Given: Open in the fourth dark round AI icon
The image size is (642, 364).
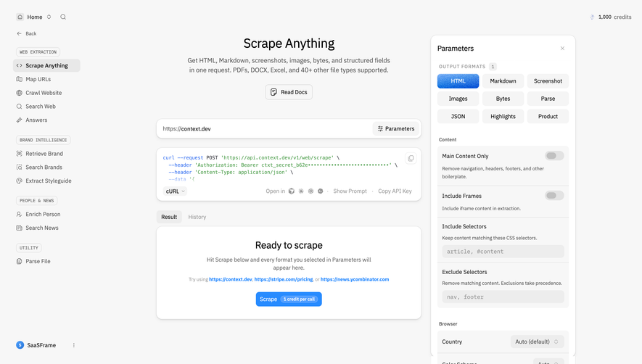Looking at the screenshot, I should click(x=321, y=191).
